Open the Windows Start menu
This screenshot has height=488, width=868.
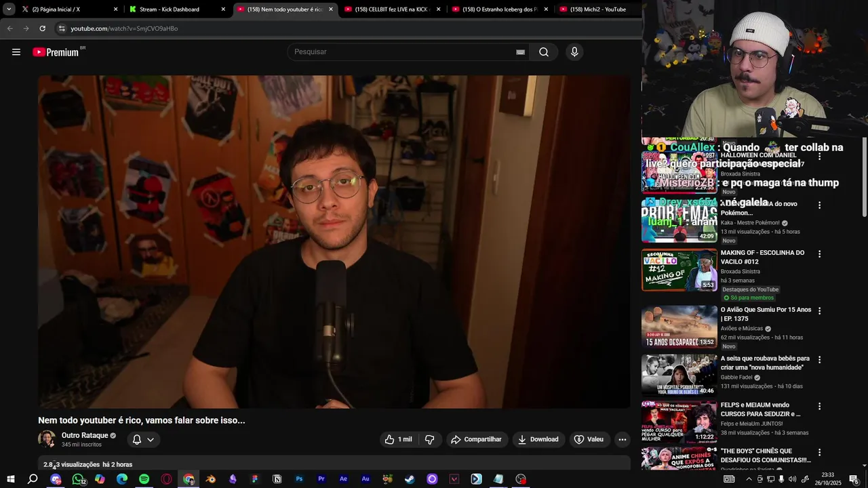(x=11, y=479)
